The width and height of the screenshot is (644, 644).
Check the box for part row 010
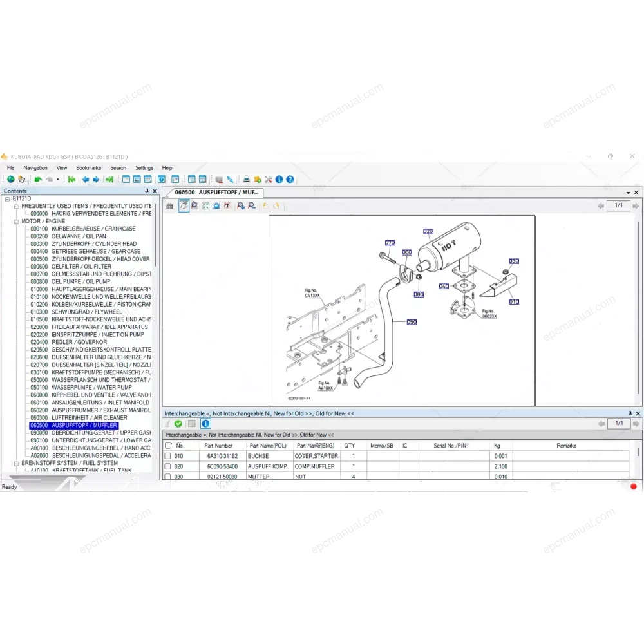click(x=167, y=456)
